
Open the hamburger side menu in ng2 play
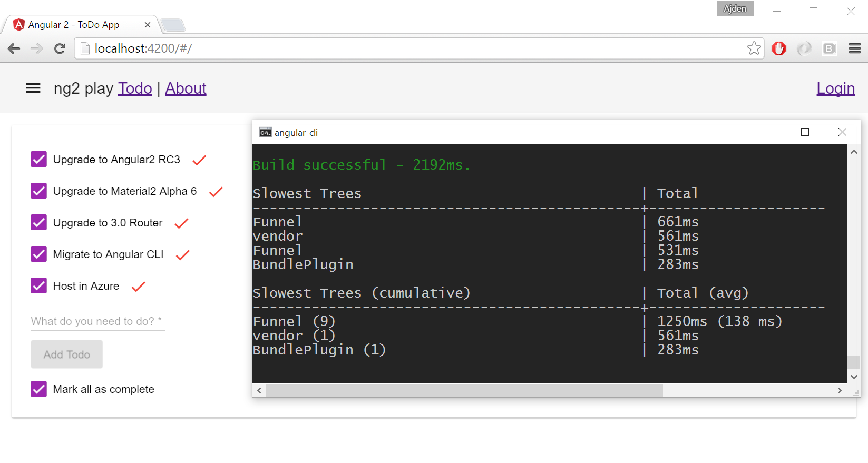[x=33, y=88]
